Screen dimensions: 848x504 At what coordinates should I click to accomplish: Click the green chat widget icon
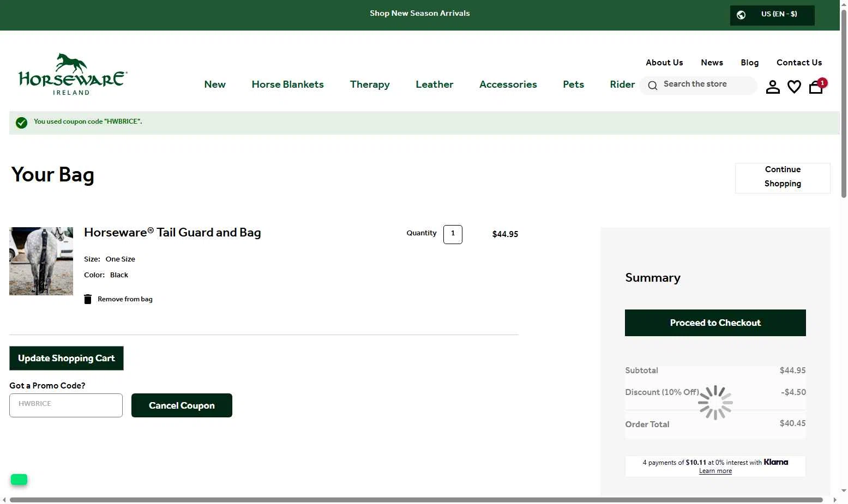(19, 479)
